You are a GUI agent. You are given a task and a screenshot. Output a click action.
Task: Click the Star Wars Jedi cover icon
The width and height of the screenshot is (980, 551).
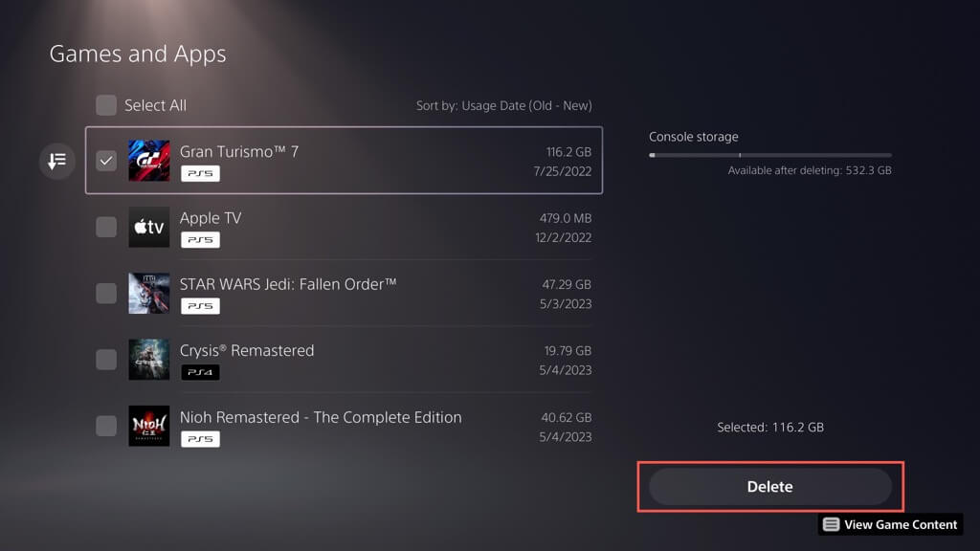click(x=148, y=294)
